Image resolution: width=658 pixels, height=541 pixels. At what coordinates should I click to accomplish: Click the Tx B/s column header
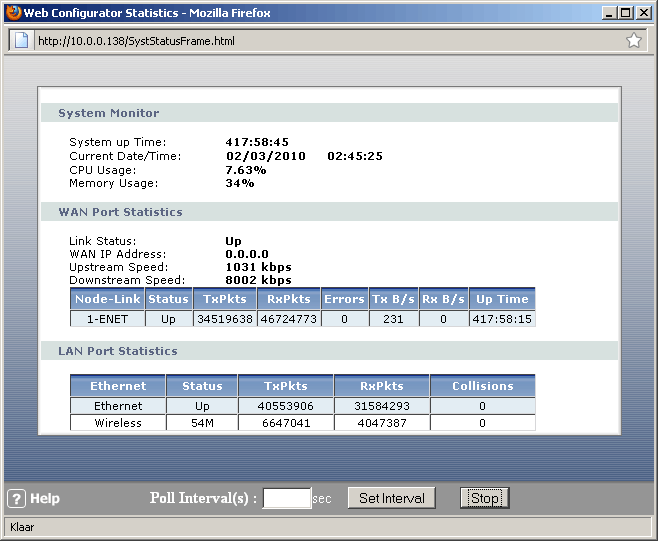tap(393, 299)
